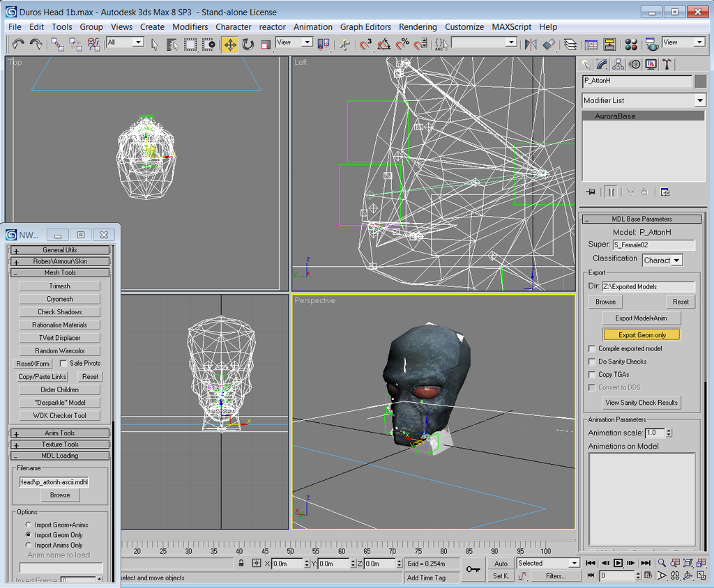Open the reference coordinate system View dropdown
The height and width of the screenshot is (588, 714).
point(294,42)
